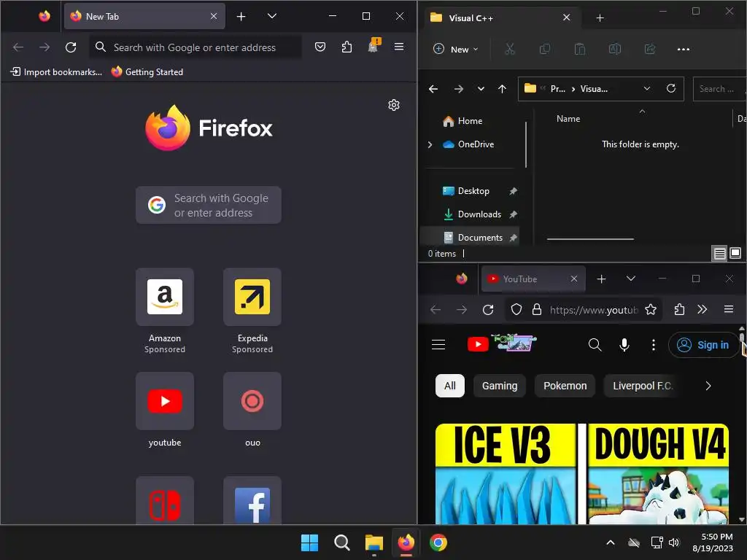Open the See more ellipsis in File Explorer
Screen dimensions: 747x560
(x=684, y=49)
